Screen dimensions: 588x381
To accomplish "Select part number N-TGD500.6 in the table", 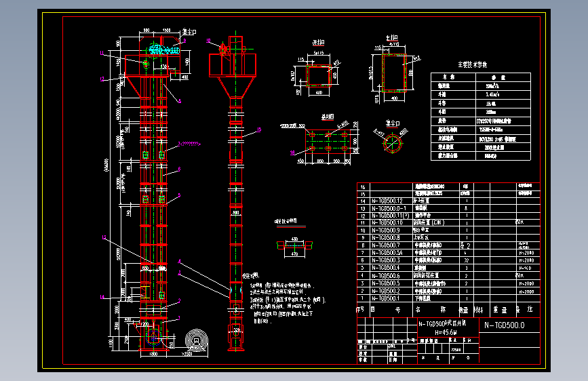I will coord(386,276).
